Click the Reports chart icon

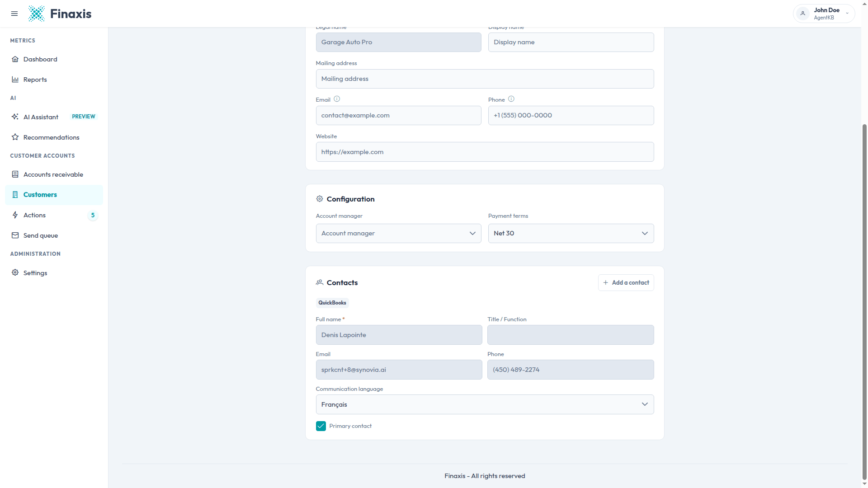click(x=15, y=80)
